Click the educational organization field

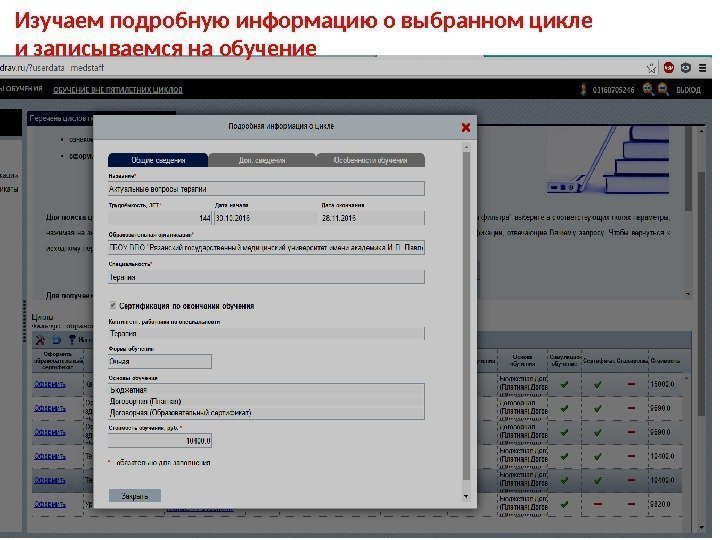[266, 248]
